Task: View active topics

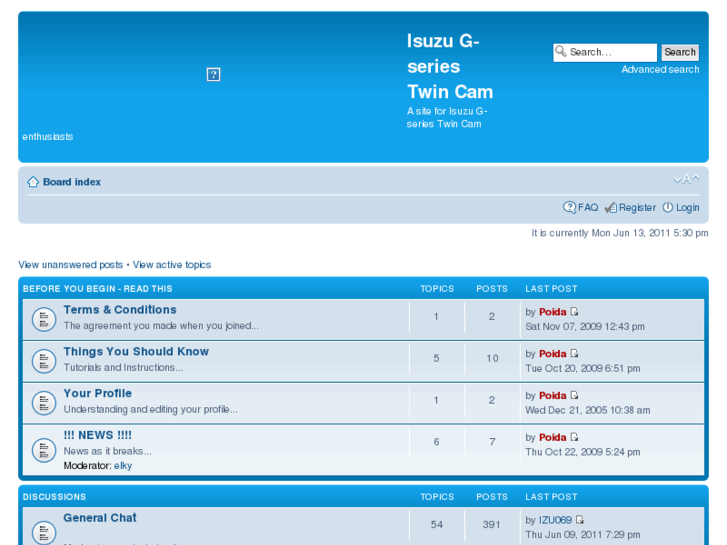Action: 172,265
